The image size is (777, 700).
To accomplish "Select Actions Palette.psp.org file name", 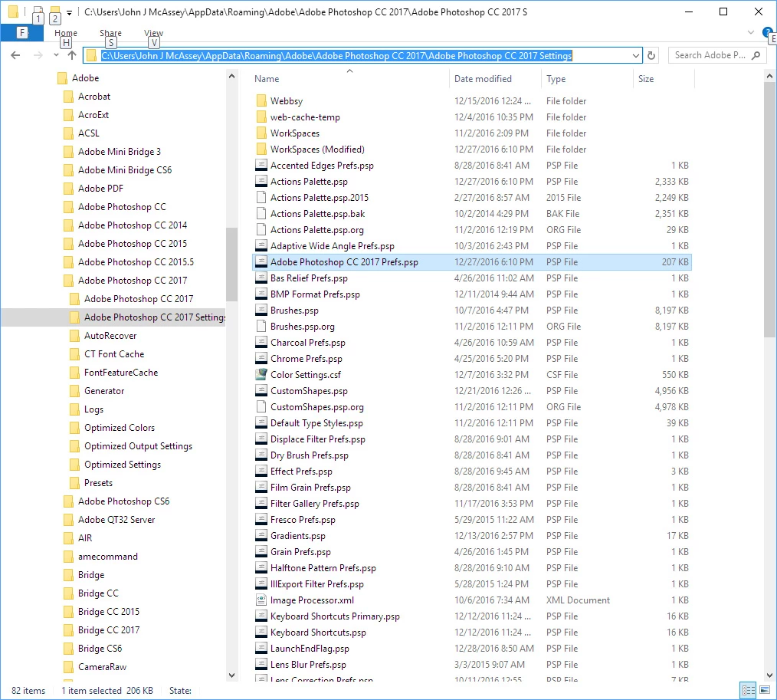I will pyautogui.click(x=316, y=230).
